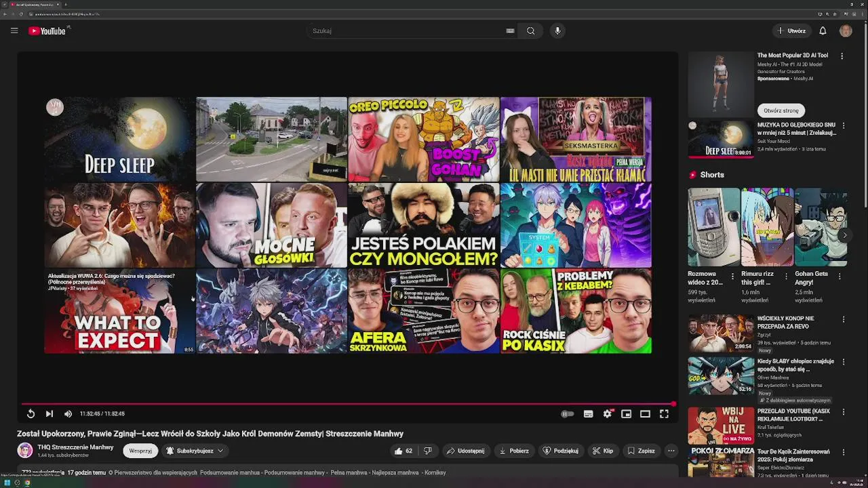Play Oreo Piccolo Boost Gohan endscreen video

[423, 140]
